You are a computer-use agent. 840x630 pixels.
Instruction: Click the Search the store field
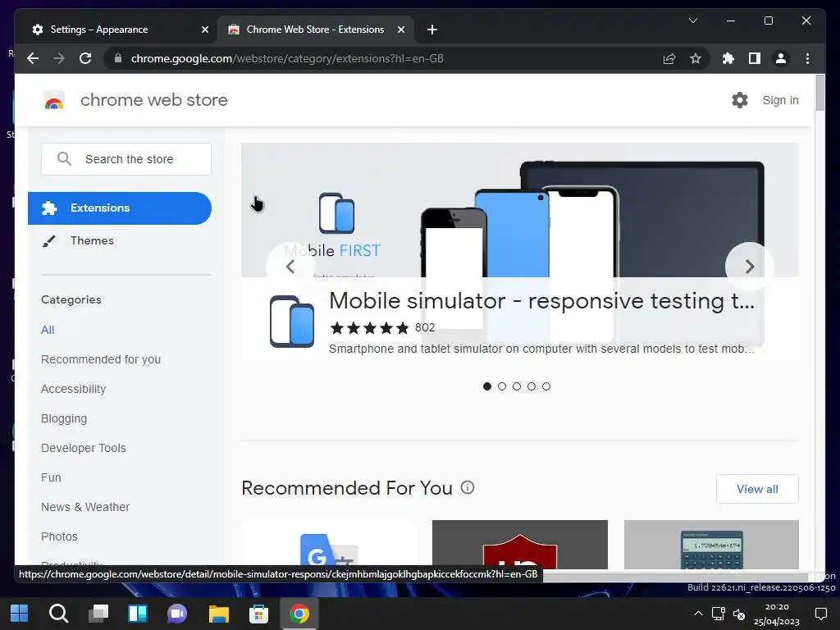(126, 159)
